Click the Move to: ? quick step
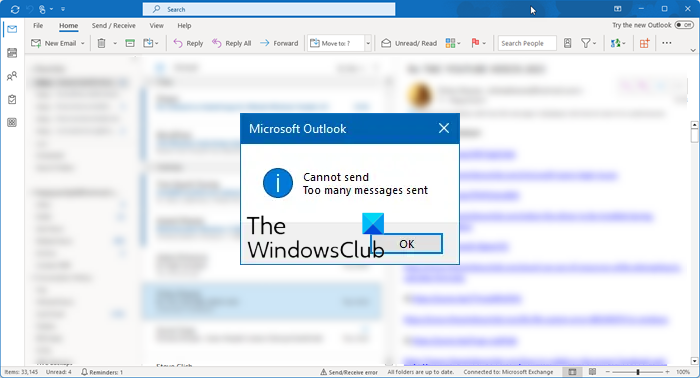 point(336,43)
